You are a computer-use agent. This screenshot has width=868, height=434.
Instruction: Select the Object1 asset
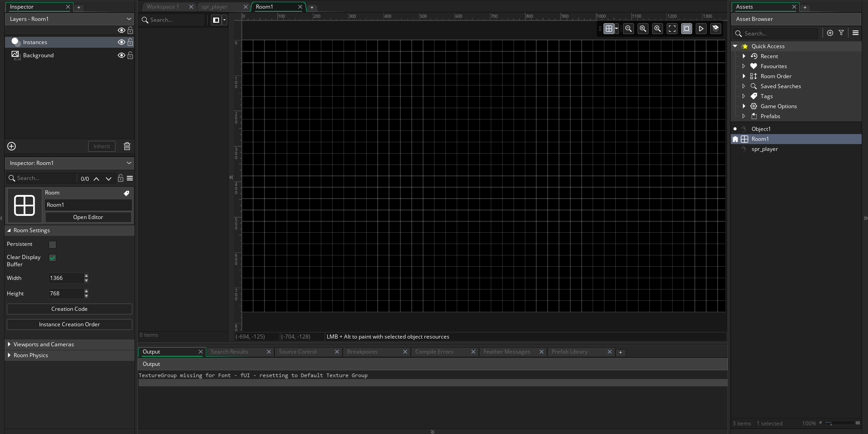761,129
